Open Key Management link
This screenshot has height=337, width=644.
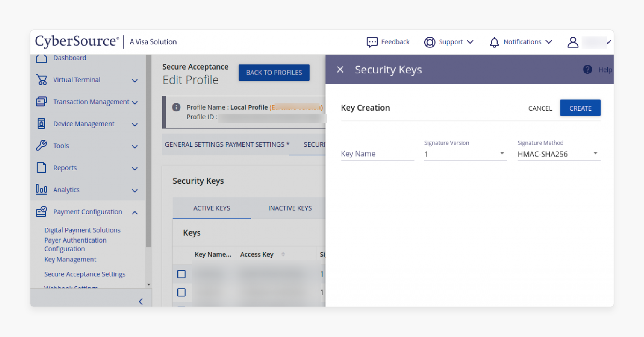pyautogui.click(x=70, y=259)
